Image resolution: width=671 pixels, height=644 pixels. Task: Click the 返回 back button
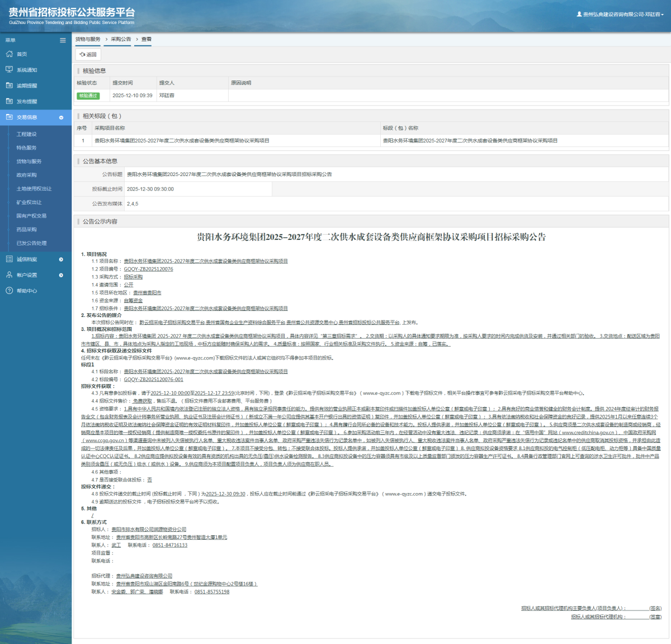pos(88,54)
